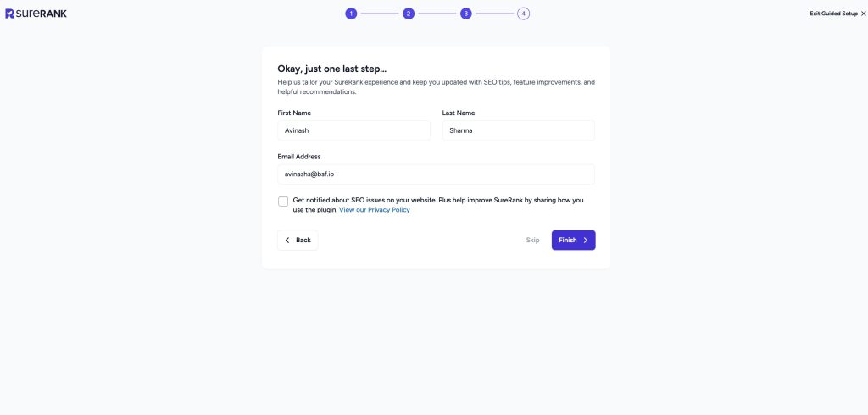Click the Email Address field label

pos(299,157)
